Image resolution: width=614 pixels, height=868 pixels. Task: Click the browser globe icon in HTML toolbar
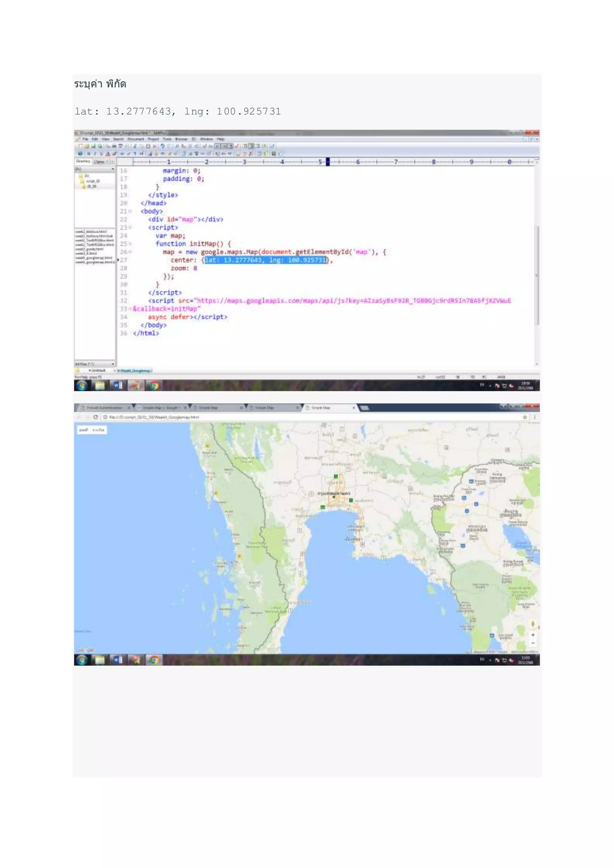pyautogui.click(x=80, y=153)
